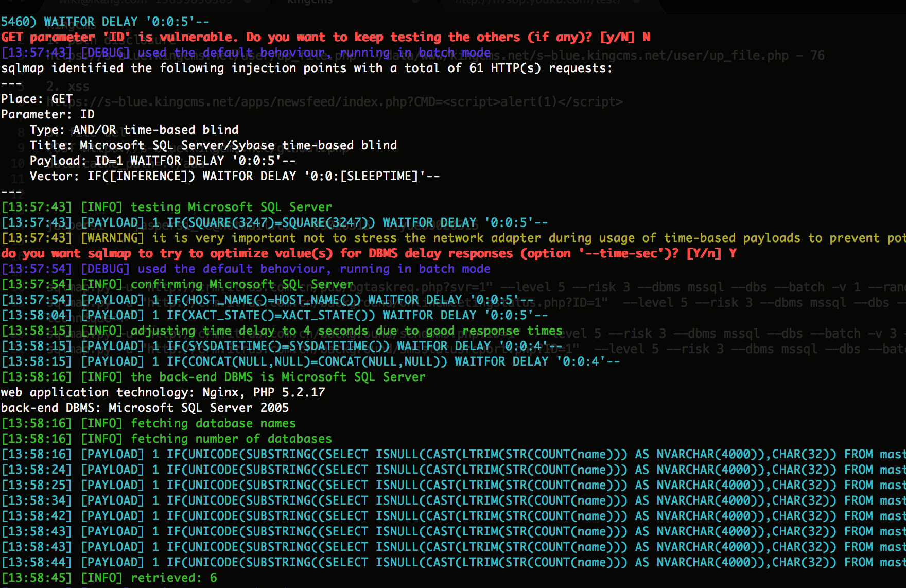Select the [13:57:43] DEBUG batch mode line

(x=246, y=53)
